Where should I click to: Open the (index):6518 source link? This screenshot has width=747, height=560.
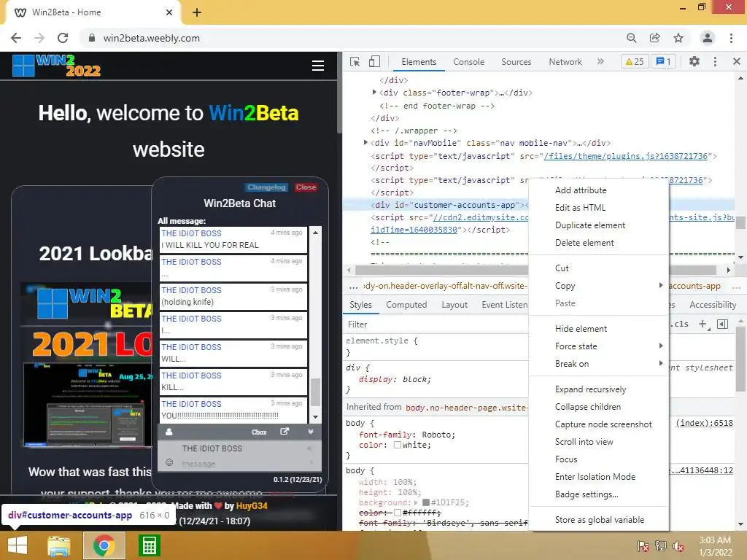pyautogui.click(x=705, y=423)
